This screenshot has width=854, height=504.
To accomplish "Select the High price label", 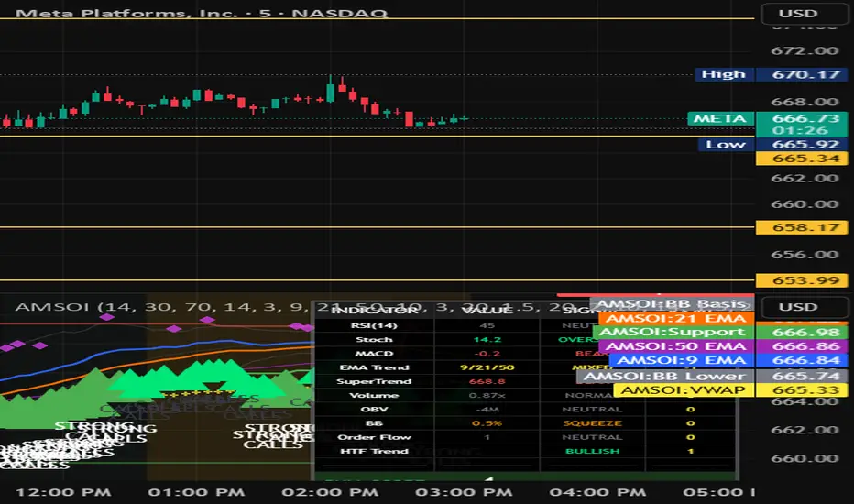I will tap(724, 74).
